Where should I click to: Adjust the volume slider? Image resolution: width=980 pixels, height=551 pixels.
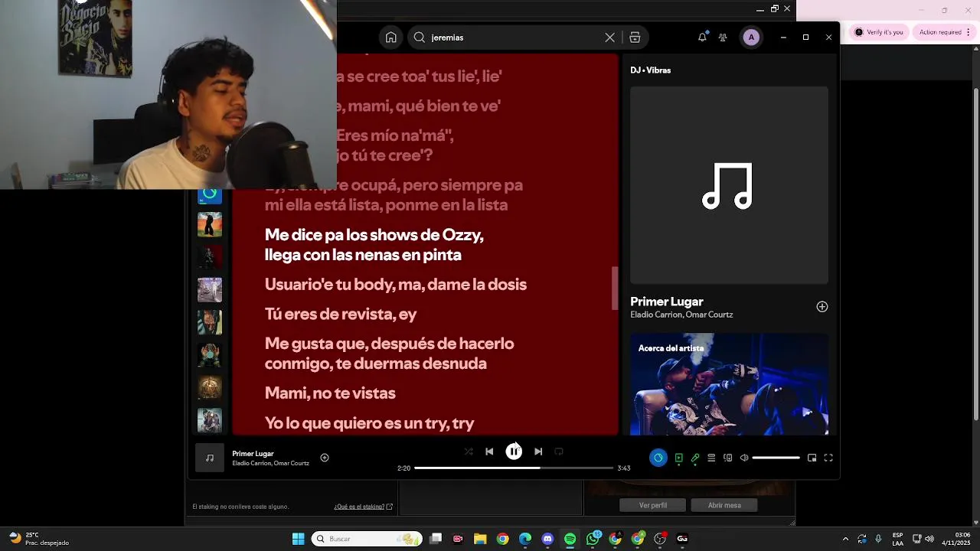[776, 458]
